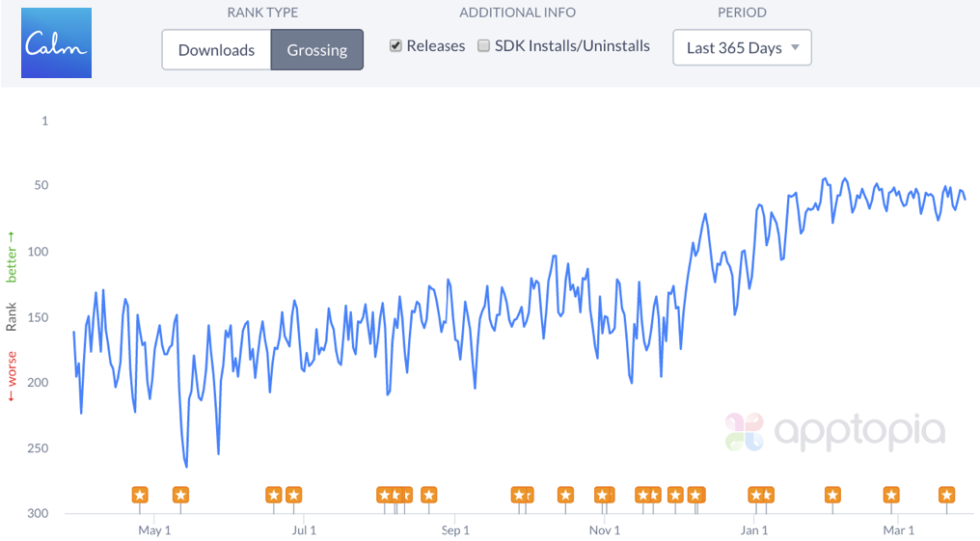Uncheck the Releases checkbox

(395, 45)
